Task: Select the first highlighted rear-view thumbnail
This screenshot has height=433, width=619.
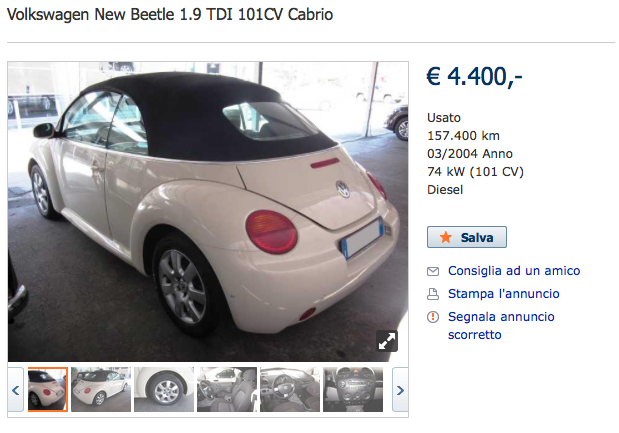Action: coord(48,390)
